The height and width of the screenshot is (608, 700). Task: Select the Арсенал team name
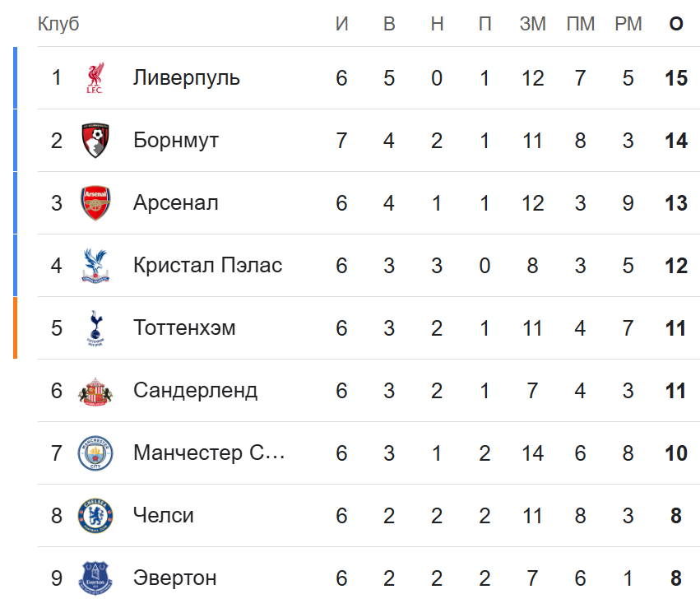(176, 203)
